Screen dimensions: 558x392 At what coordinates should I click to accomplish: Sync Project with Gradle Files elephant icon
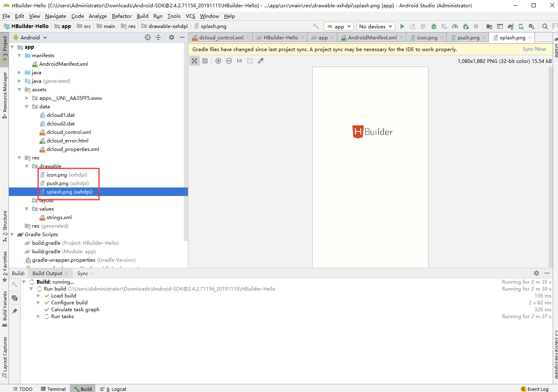click(x=511, y=26)
